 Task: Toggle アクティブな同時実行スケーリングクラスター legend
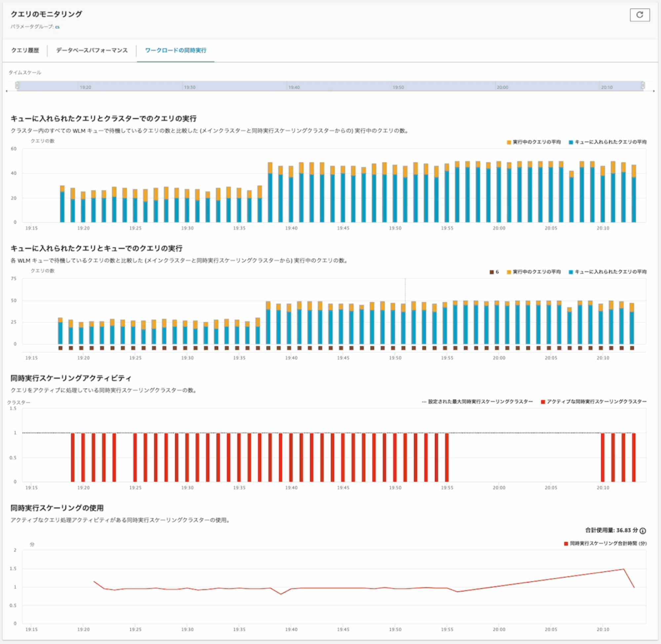pos(594,402)
